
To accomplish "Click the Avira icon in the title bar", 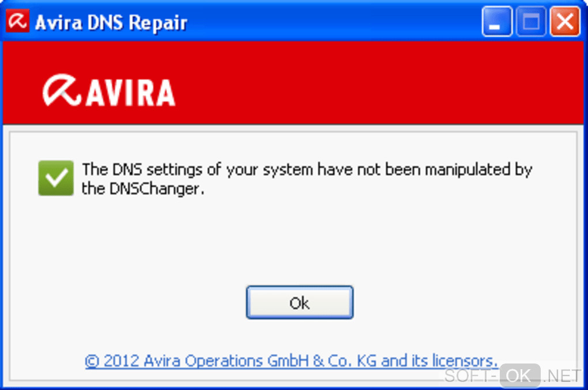I will [x=17, y=21].
